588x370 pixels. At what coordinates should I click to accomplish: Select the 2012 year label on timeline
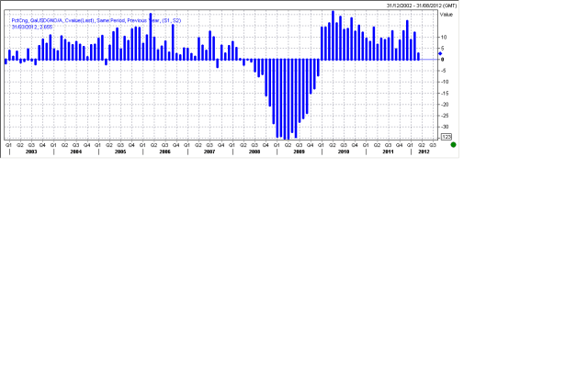tap(424, 151)
